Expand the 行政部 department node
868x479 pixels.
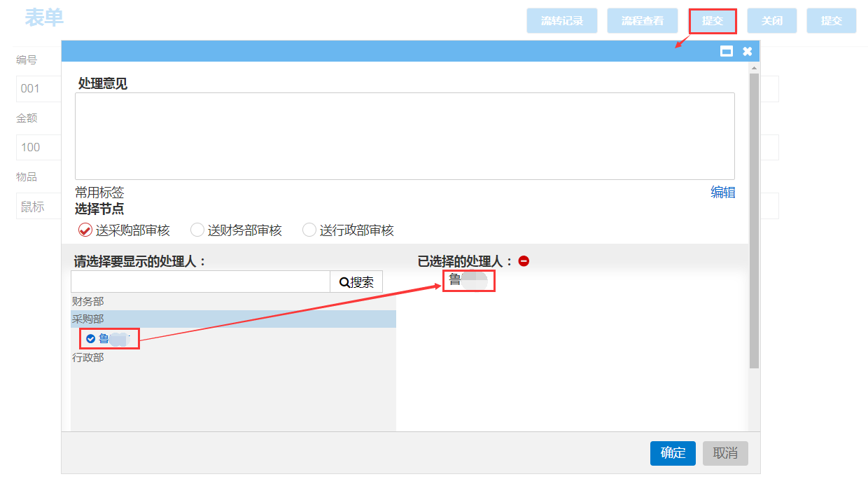[x=88, y=358]
